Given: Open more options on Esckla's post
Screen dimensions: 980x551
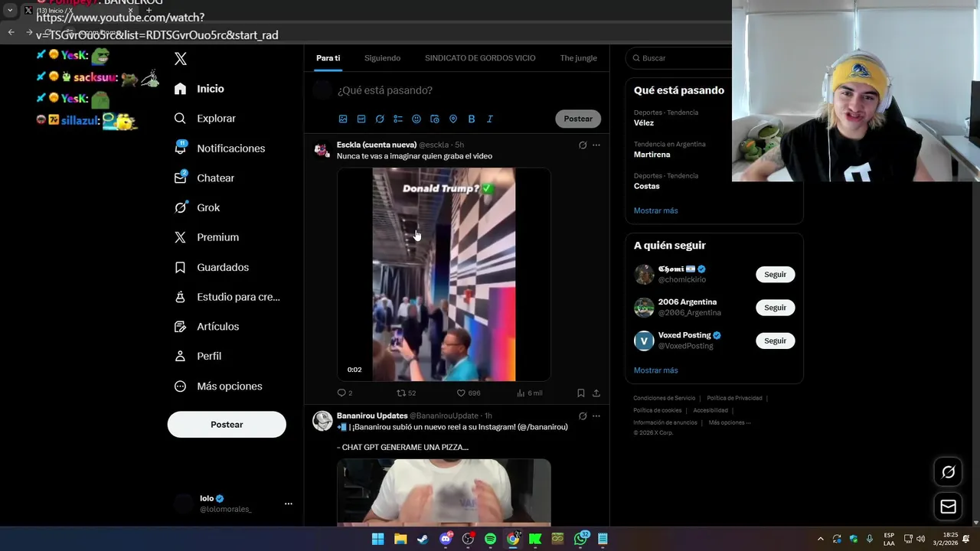Looking at the screenshot, I should click(596, 145).
